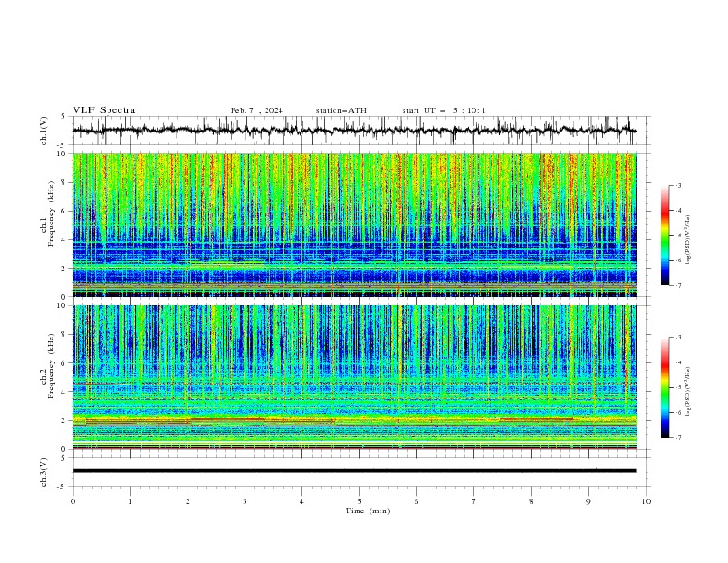The width and height of the screenshot is (728, 563).
Task: Click time axis tick label "3"
Action: coord(245,501)
